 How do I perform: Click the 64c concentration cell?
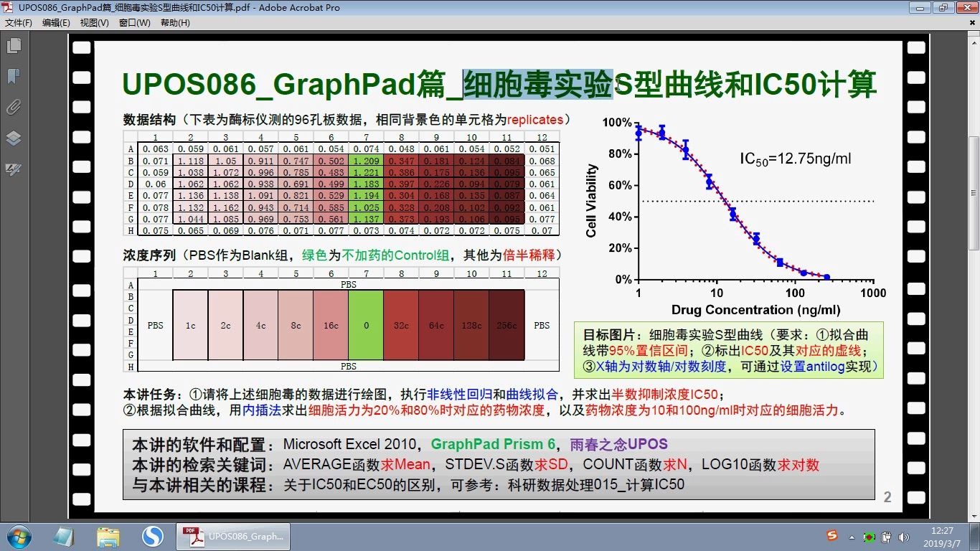[436, 325]
